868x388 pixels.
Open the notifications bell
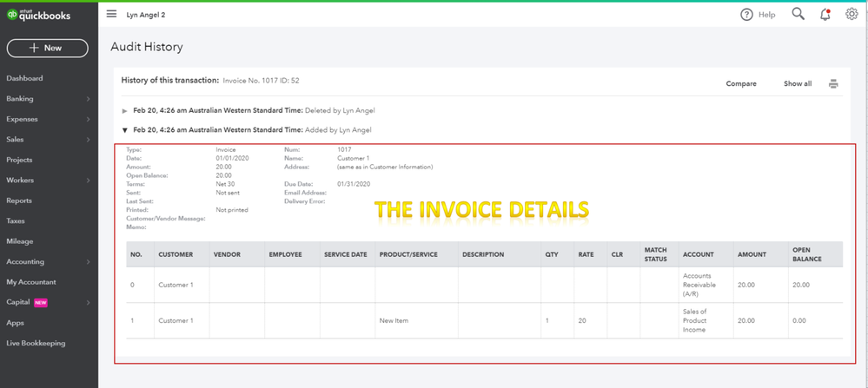click(825, 15)
